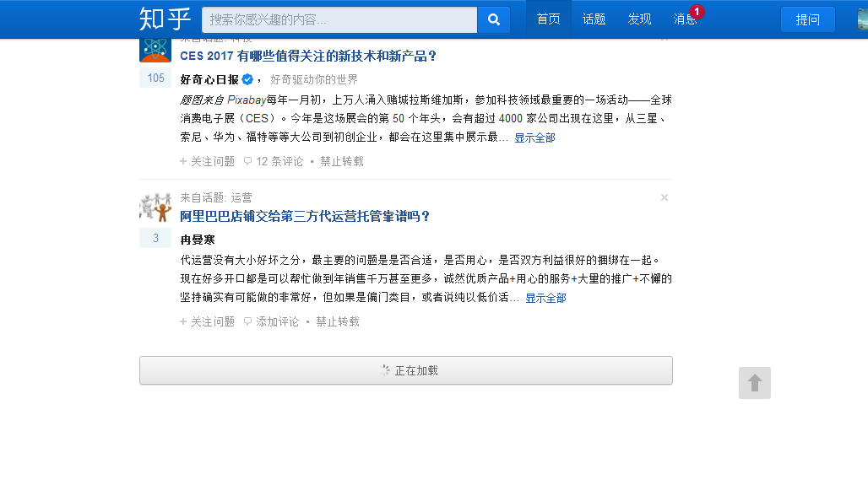The width and height of the screenshot is (868, 480).
Task: Click the 运营 topic people icon
Action: click(155, 207)
